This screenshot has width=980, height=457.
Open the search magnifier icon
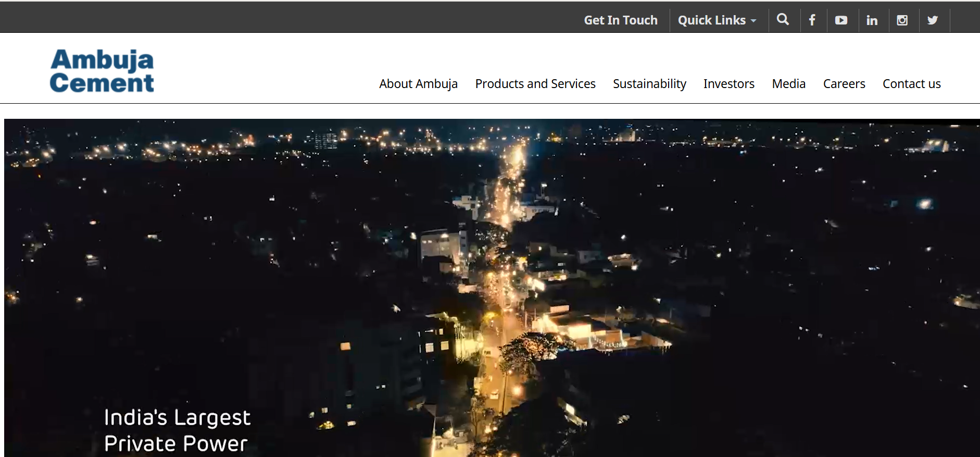(x=783, y=20)
